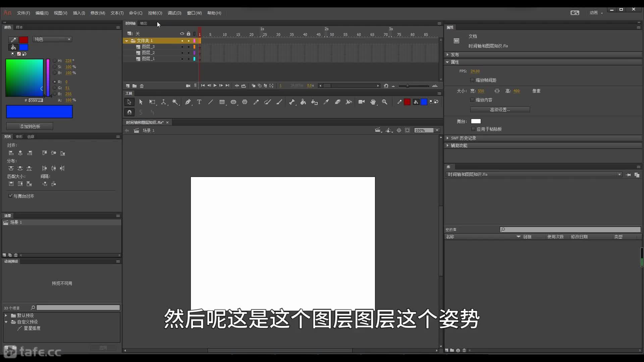Click the edit scene clapperboard icon
Image resolution: width=644 pixels, height=362 pixels.
pyautogui.click(x=378, y=130)
